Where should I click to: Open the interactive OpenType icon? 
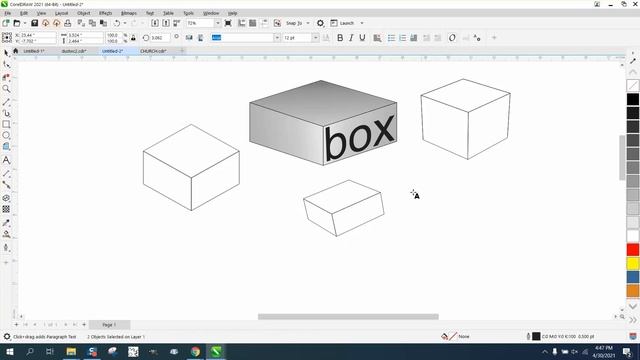click(452, 38)
